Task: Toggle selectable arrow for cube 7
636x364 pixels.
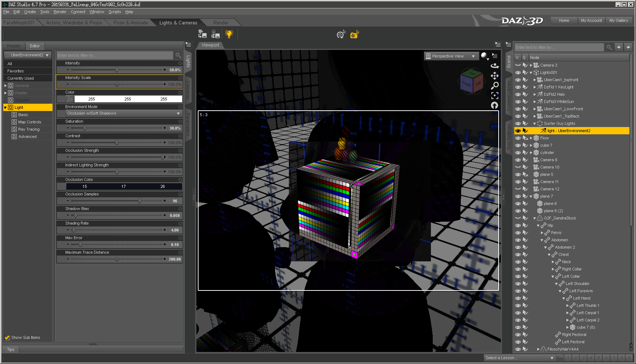Action: 525,145
